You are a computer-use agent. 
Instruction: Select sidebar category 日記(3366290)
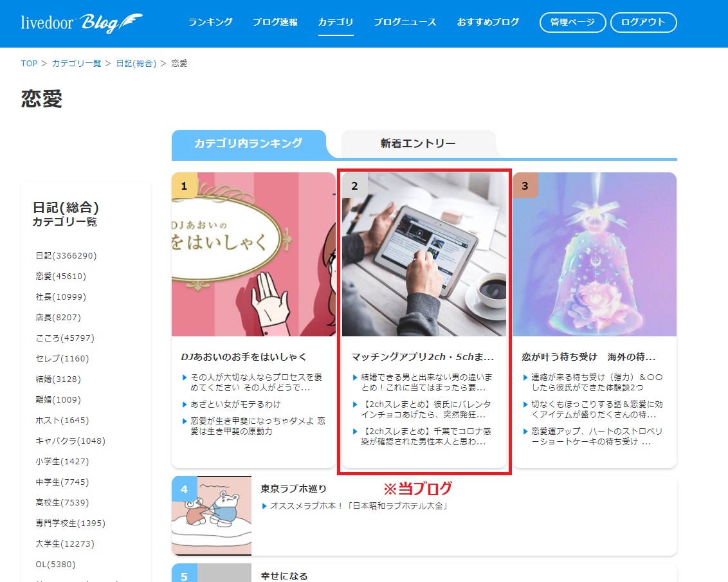pos(66,256)
